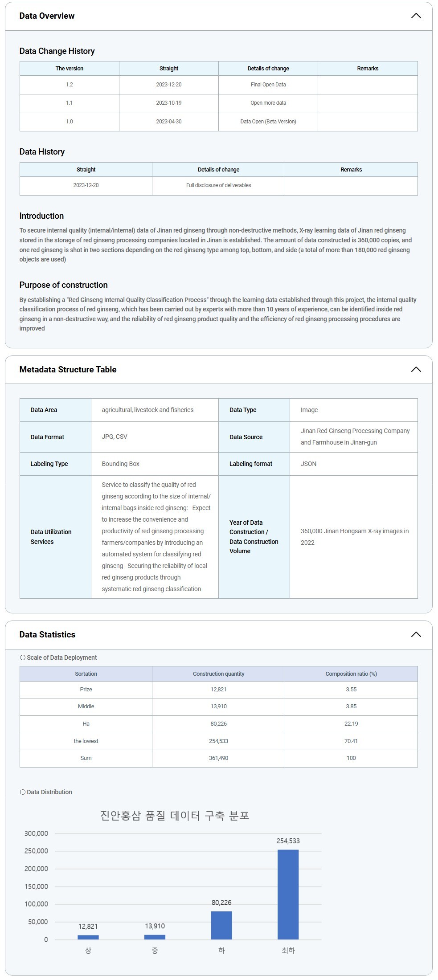
Task: Click the Final Open Data cell
Action: (268, 85)
